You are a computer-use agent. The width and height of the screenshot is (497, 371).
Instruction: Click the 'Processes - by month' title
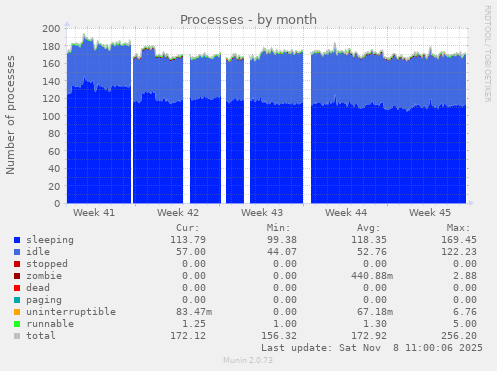click(248, 20)
